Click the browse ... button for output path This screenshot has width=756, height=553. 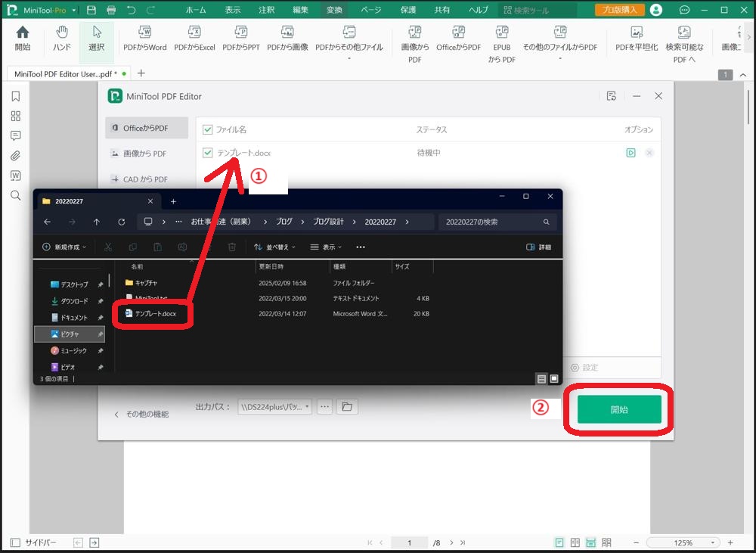point(325,407)
